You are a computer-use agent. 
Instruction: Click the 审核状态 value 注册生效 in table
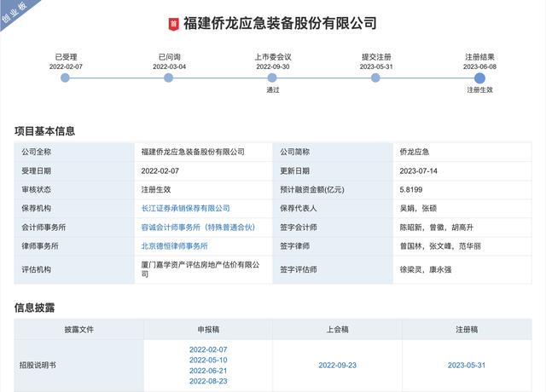[156, 189]
